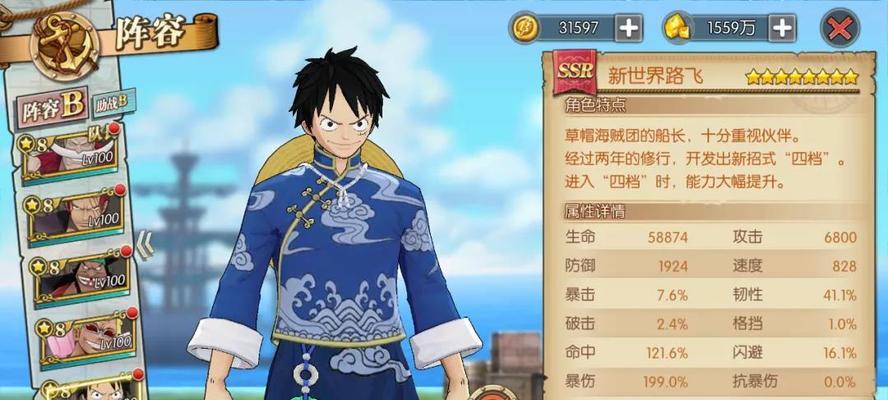Close the lineup screen with red X

coord(840,28)
